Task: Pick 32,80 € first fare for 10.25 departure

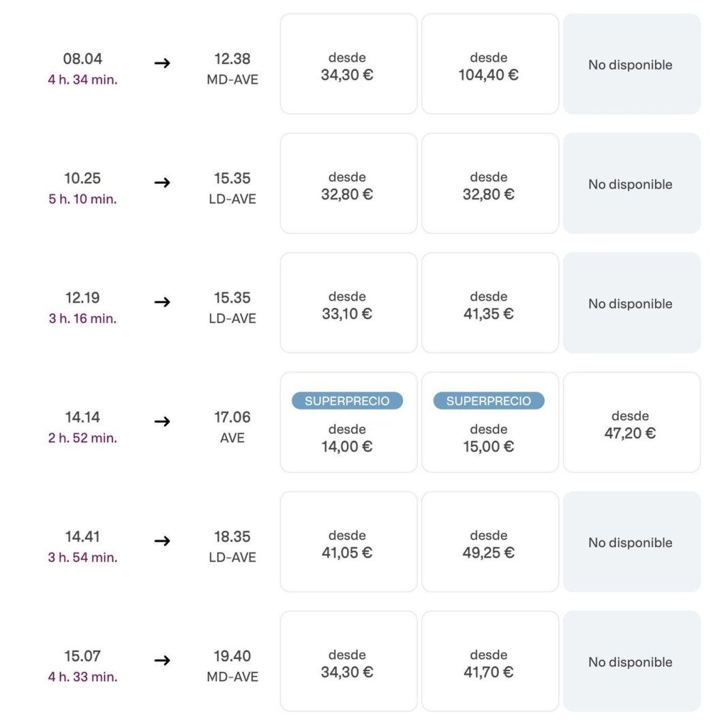Action: coord(348,184)
